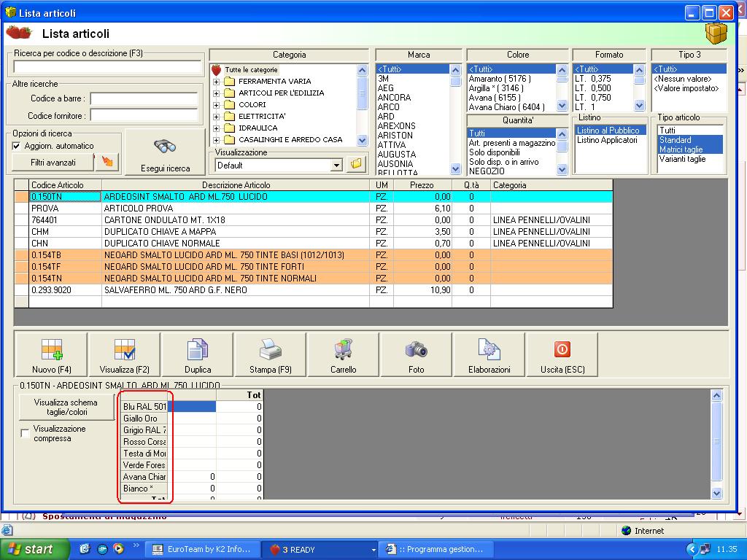Click the strawberry icon beside the Lista articoli heading
The height and width of the screenshot is (560, 747).
19,33
